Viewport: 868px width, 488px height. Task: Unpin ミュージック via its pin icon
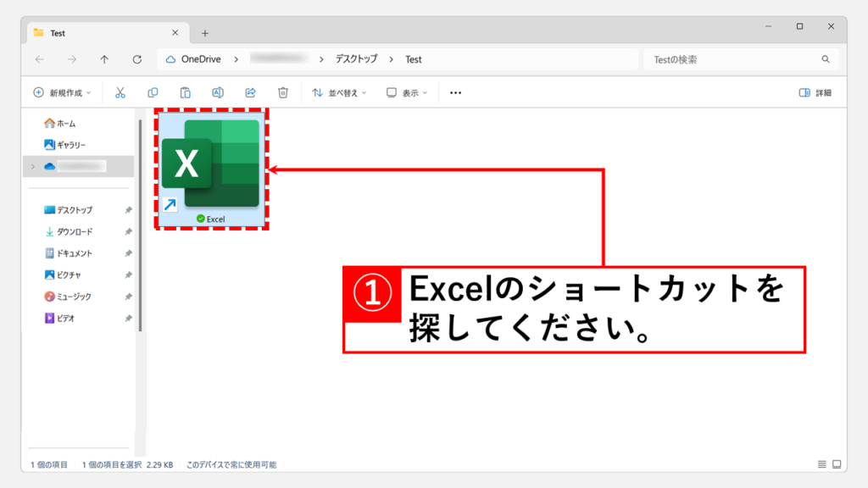pyautogui.click(x=129, y=297)
